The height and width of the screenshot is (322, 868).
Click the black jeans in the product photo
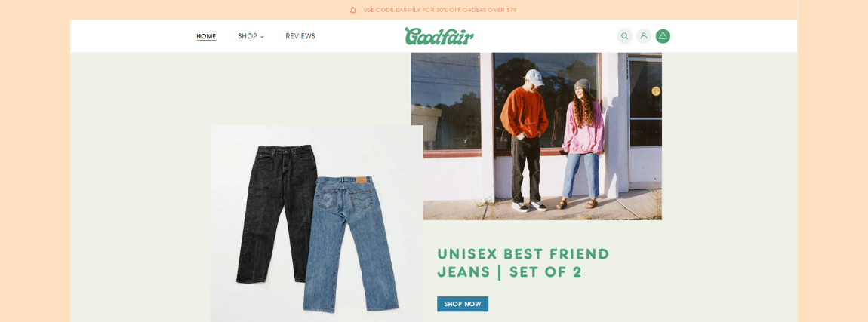[277, 213]
